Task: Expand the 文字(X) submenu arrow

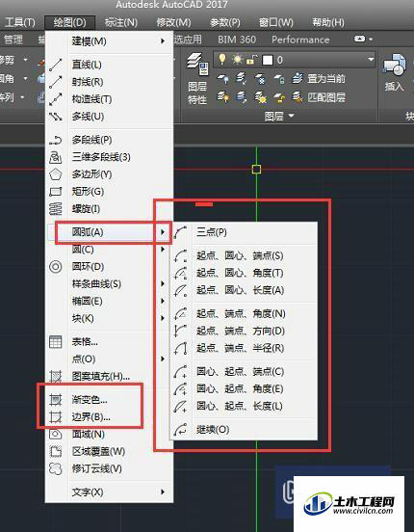Action: (163, 492)
